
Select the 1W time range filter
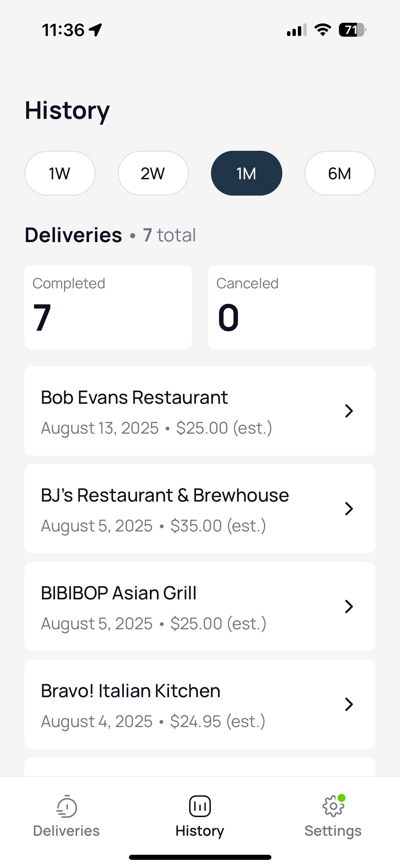(x=60, y=173)
